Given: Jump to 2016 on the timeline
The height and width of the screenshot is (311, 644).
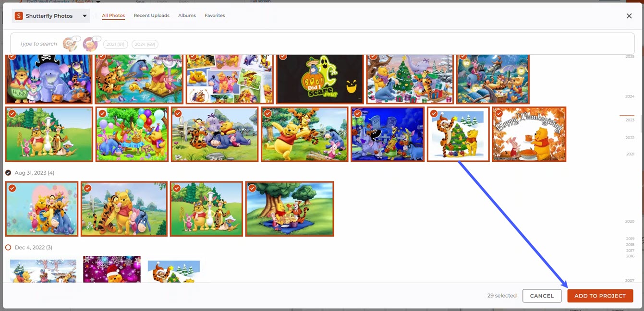Looking at the screenshot, I should 630,256.
